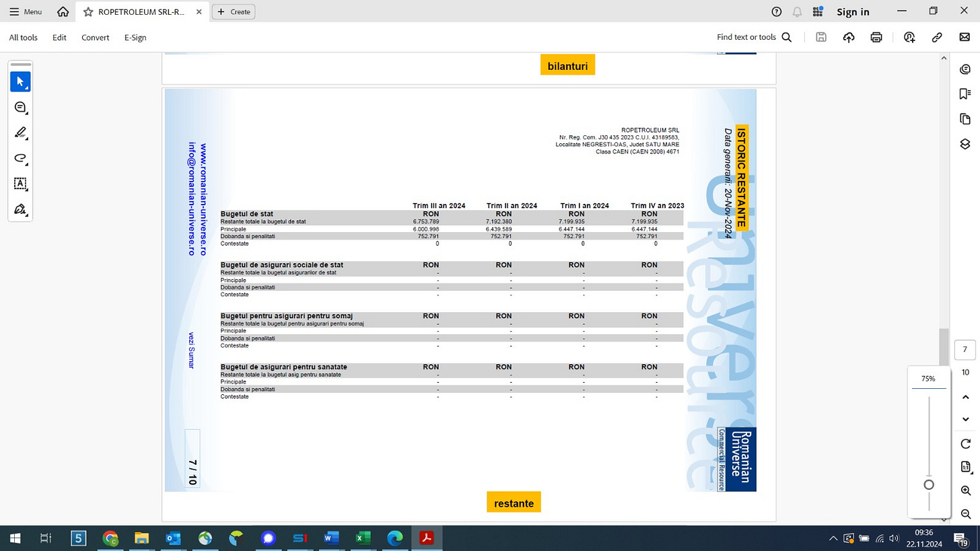Screen dimensions: 980x551
Task: Show hidden system tray icons chevron
Action: [x=834, y=538]
